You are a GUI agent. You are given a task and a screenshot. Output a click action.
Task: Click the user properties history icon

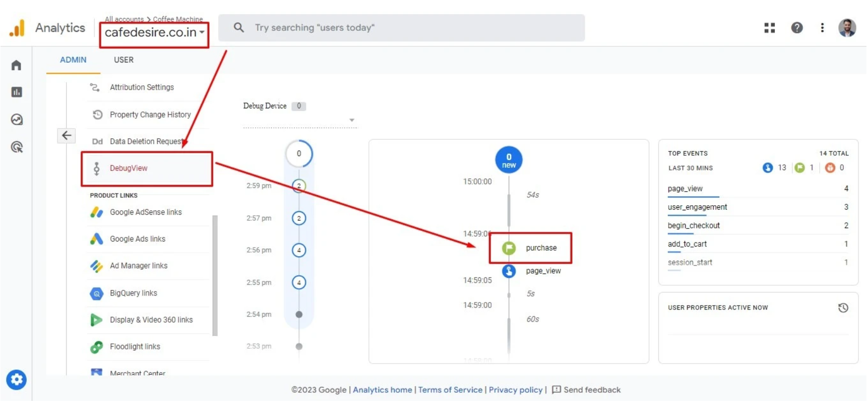pos(843,308)
